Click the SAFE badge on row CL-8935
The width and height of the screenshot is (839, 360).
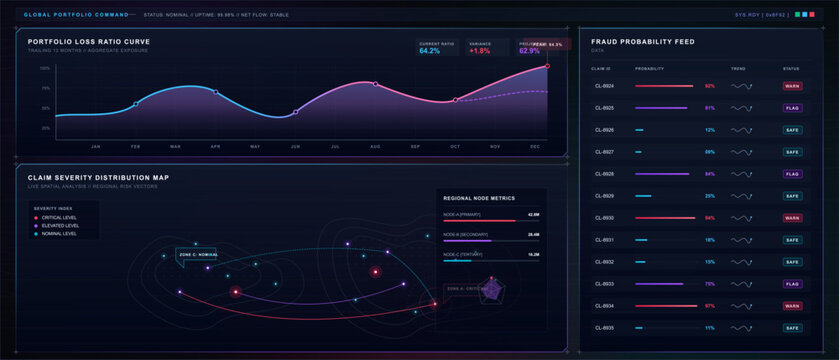point(792,328)
